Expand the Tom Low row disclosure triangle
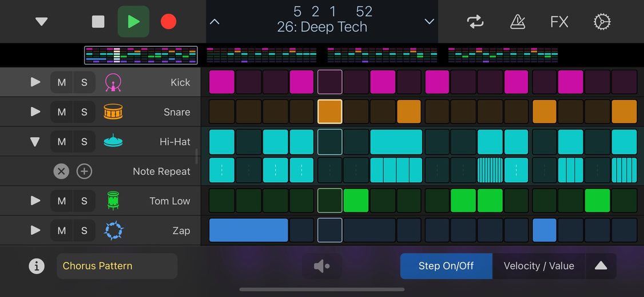The height and width of the screenshot is (297, 644). pos(35,201)
